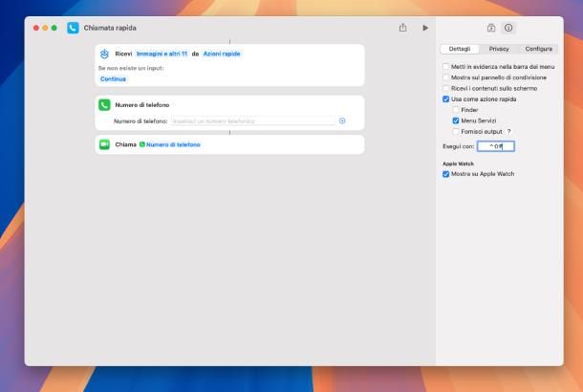Close the Shortcuts editor window
This screenshot has height=392, width=583.
[36, 28]
